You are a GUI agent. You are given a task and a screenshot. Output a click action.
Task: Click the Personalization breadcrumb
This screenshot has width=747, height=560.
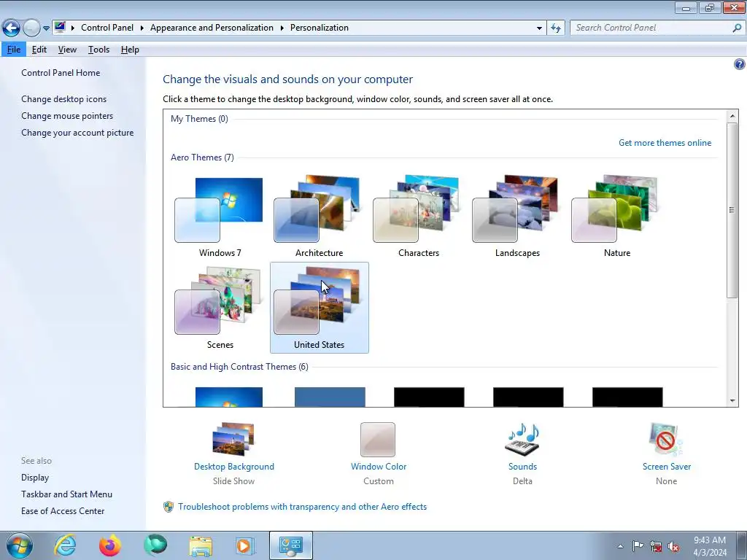pos(320,28)
